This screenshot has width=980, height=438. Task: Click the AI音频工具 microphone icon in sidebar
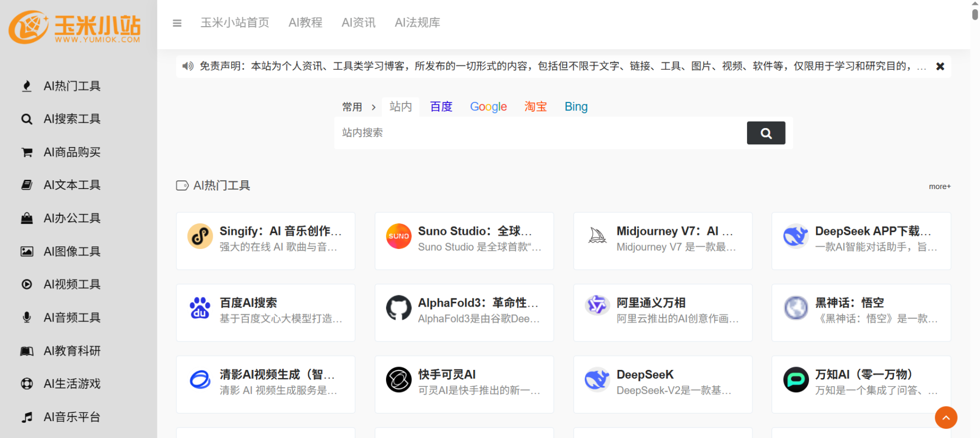coord(27,317)
